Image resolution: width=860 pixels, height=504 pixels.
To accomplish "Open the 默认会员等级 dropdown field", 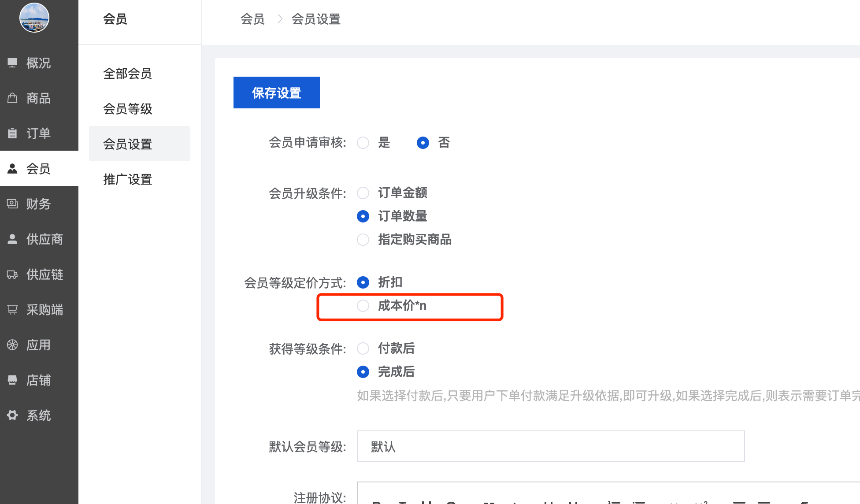I will (x=550, y=446).
